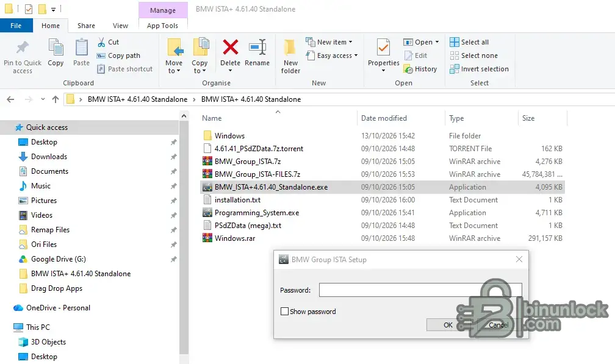Click the Rename icon

click(x=257, y=48)
